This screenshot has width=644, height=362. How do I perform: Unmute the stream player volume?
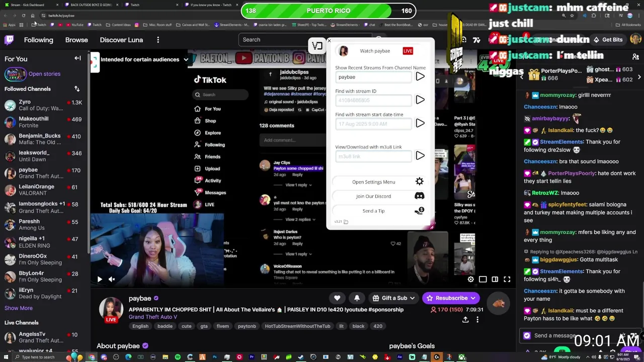(112, 279)
